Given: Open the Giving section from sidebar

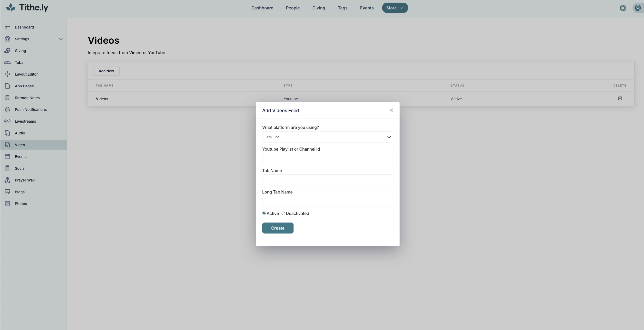Looking at the screenshot, I should click(20, 50).
